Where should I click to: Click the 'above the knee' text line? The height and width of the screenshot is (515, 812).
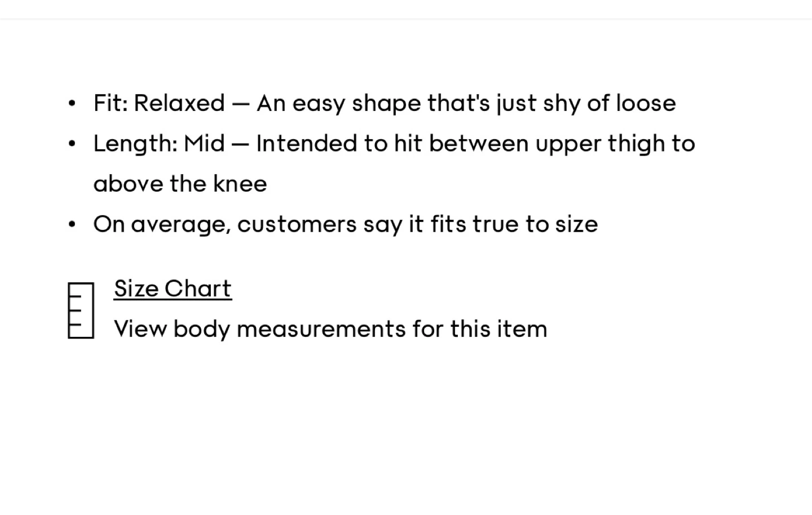pyautogui.click(x=180, y=184)
